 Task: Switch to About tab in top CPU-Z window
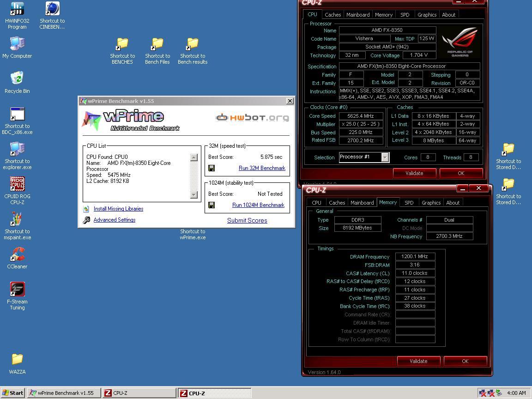tap(448, 15)
